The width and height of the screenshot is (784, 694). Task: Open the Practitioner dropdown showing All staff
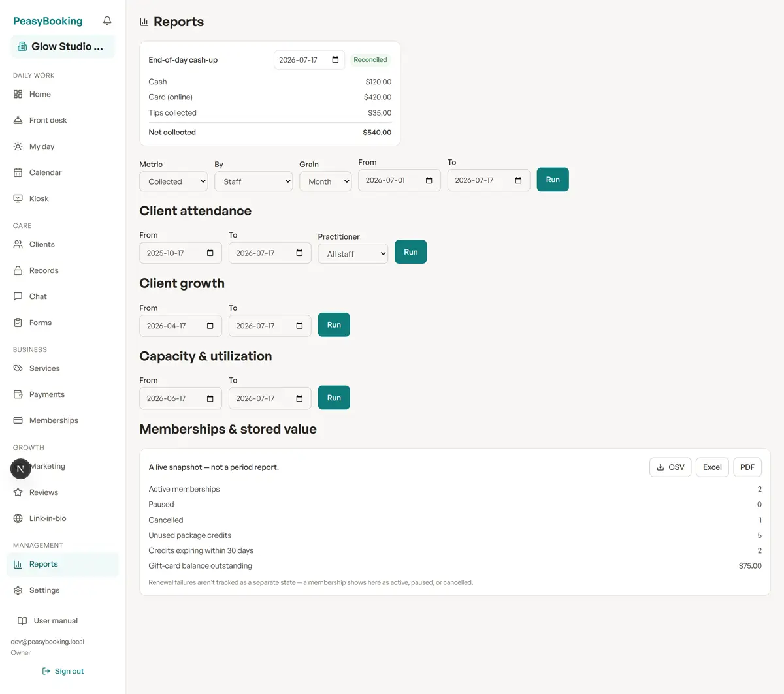click(353, 254)
